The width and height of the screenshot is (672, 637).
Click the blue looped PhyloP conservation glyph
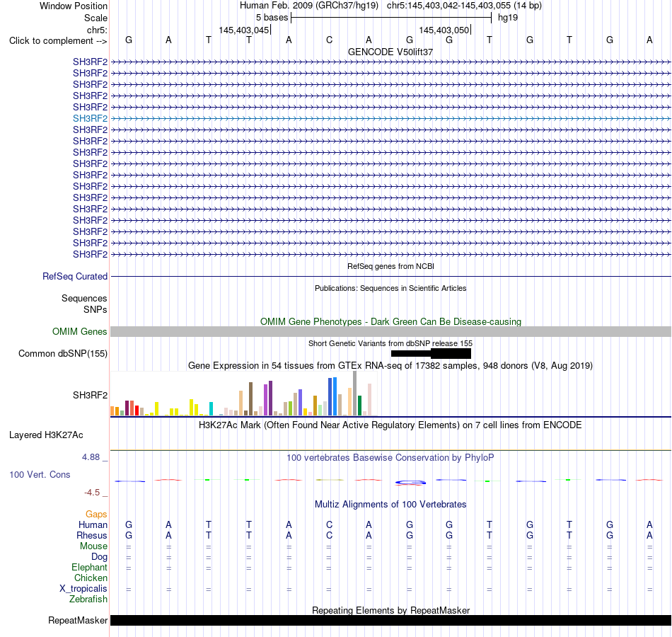(x=410, y=483)
